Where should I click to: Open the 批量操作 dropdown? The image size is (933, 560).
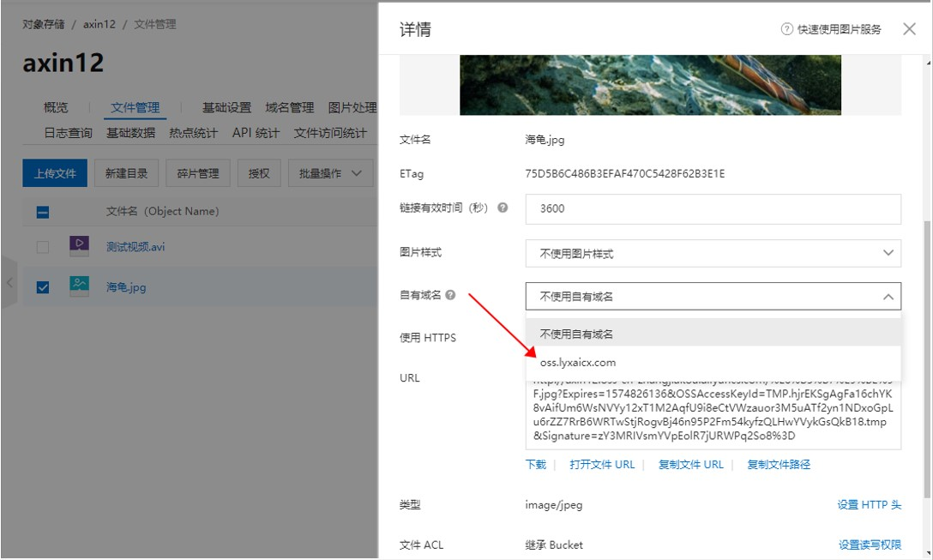330,173
